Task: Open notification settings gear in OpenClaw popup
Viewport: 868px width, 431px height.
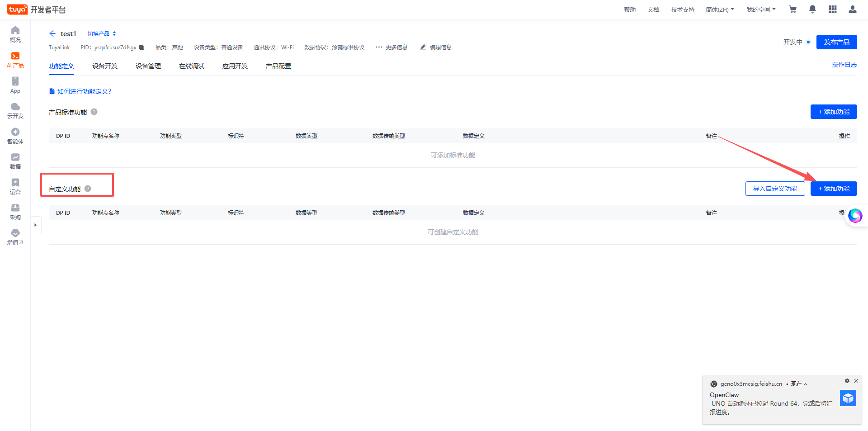Action: [x=847, y=381]
